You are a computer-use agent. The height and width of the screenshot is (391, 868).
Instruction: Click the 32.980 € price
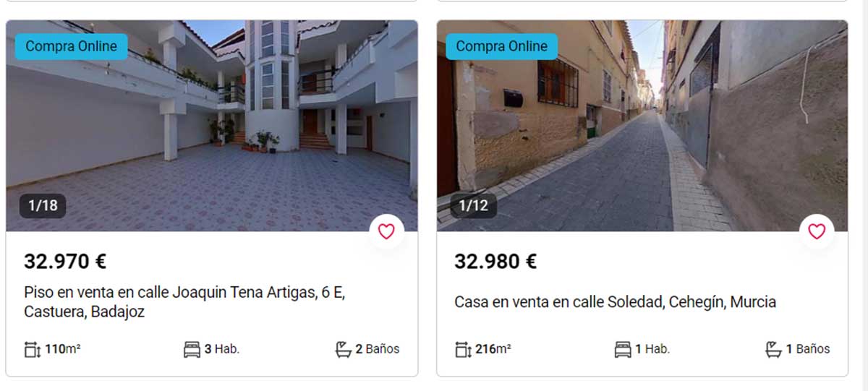(x=495, y=262)
